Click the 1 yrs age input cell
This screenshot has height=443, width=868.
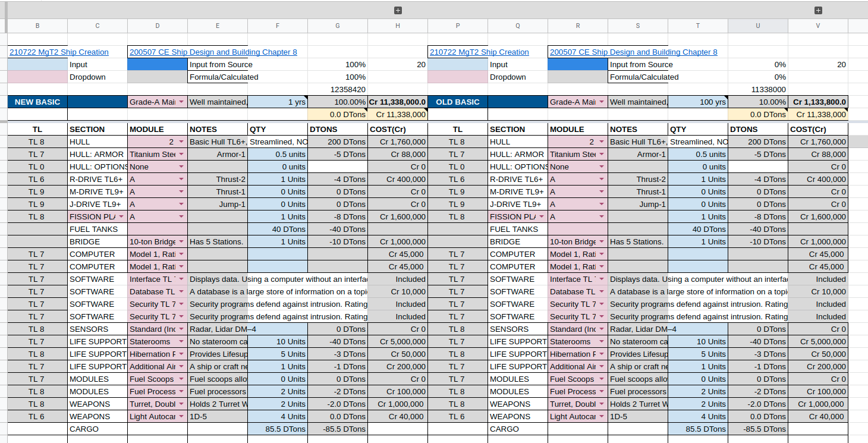click(278, 102)
